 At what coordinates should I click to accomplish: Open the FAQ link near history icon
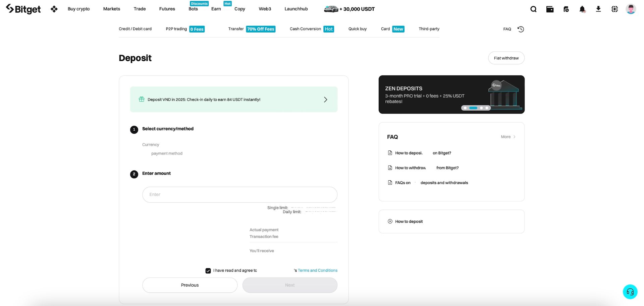(x=507, y=29)
